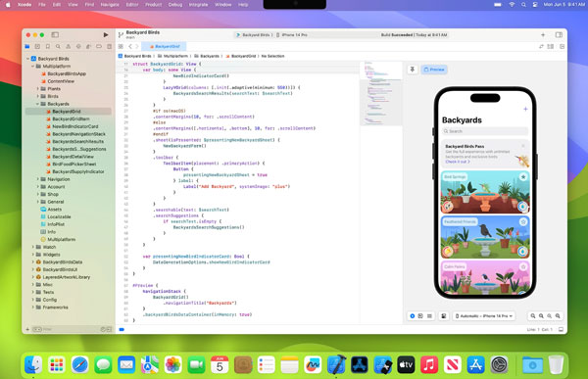
Task: Favorite the Feathered Friends backyard star
Action: (523, 222)
